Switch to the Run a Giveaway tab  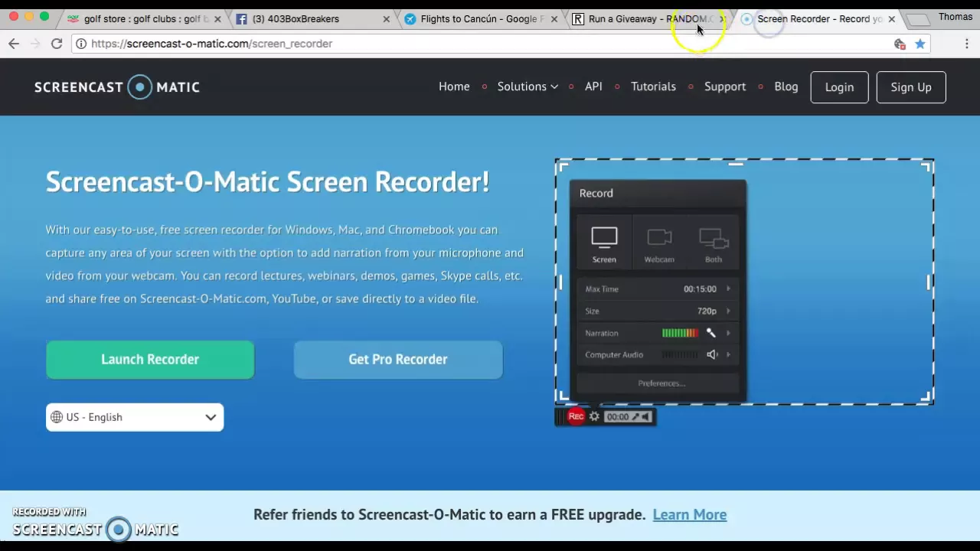click(647, 19)
